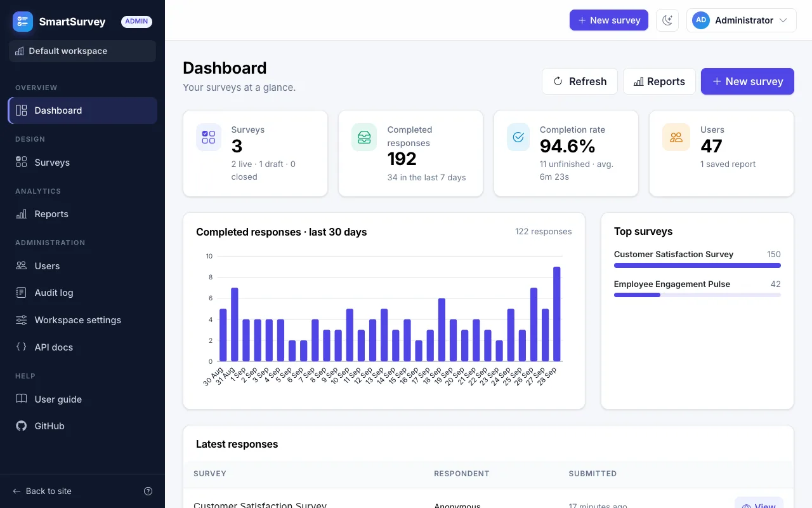Image resolution: width=812 pixels, height=508 pixels.
Task: Click the Users card icon
Action: click(676, 137)
